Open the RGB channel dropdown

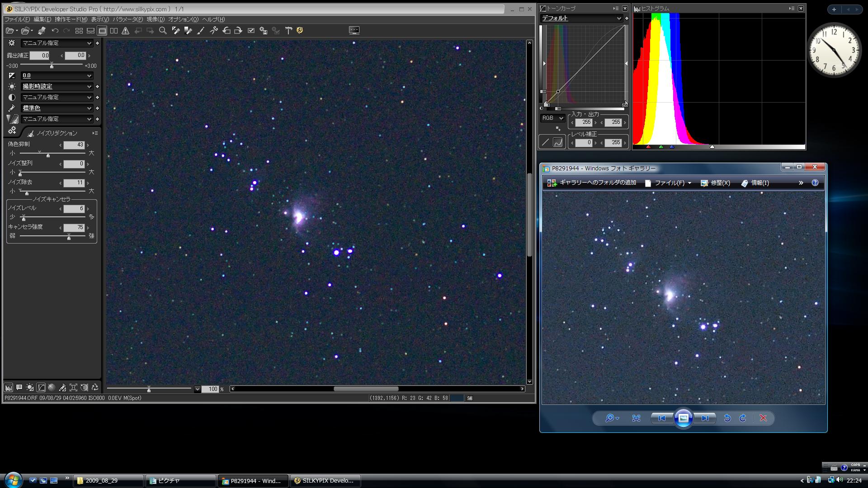[x=552, y=118]
